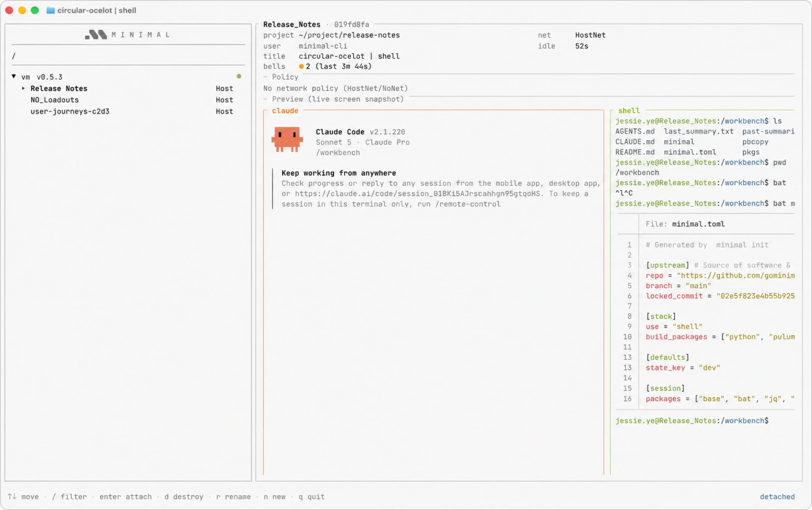Image resolution: width=812 pixels, height=510 pixels.
Task: Click the 'r rename' shortcut hint
Action: (x=233, y=497)
